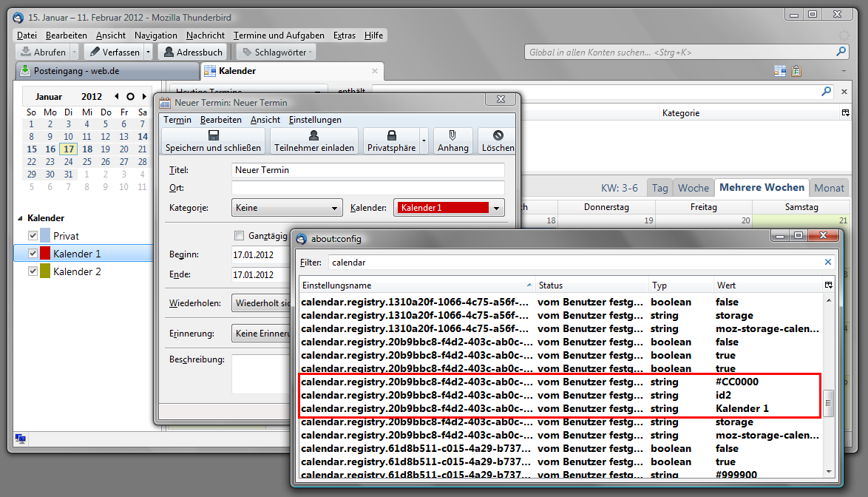
Task: Switch to Tag view
Action: click(x=660, y=188)
